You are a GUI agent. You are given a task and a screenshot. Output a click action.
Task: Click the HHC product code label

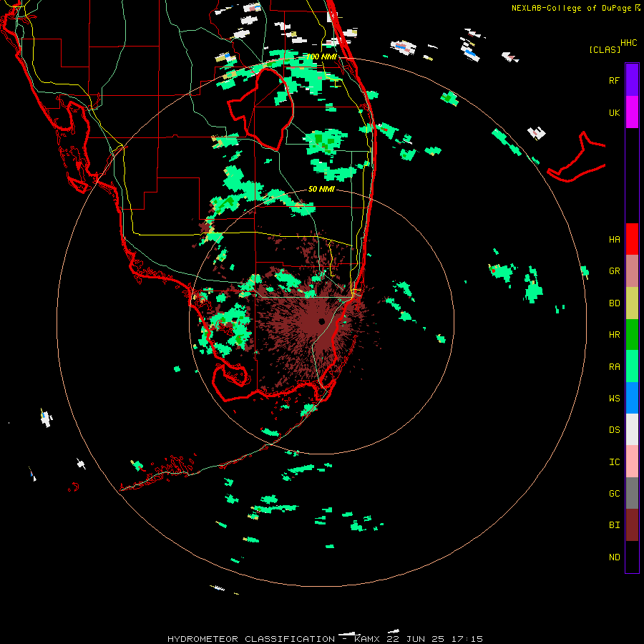(x=629, y=43)
